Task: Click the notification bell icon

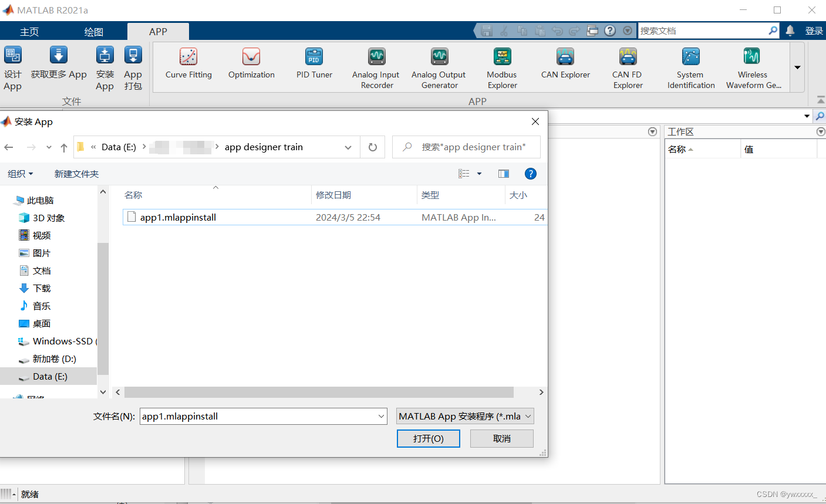Action: point(790,31)
